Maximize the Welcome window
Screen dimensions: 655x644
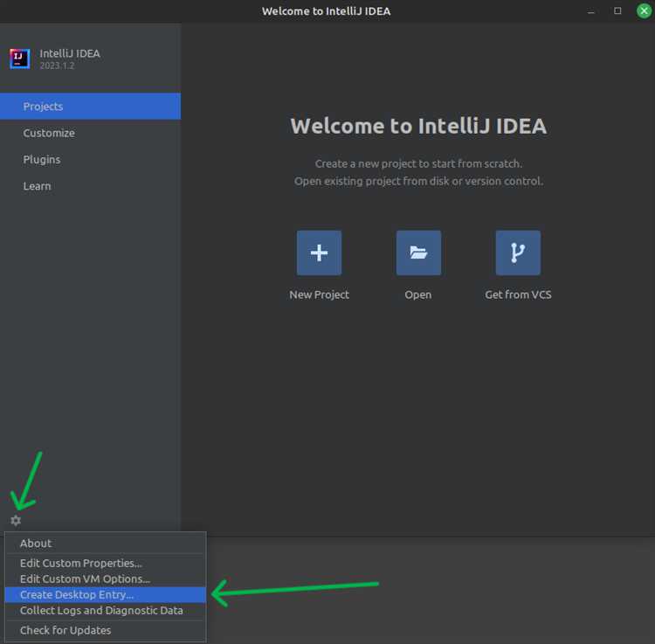click(617, 10)
